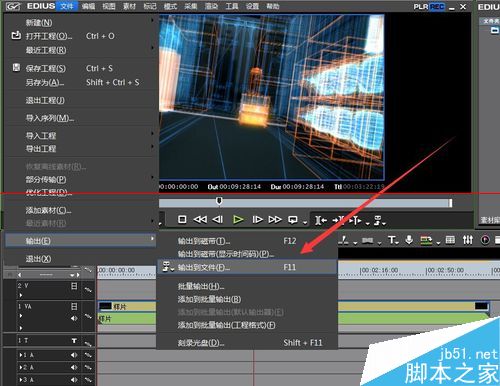The image size is (500, 386).
Task: Click the Save Project disk icon in the File menu
Action: [16, 68]
